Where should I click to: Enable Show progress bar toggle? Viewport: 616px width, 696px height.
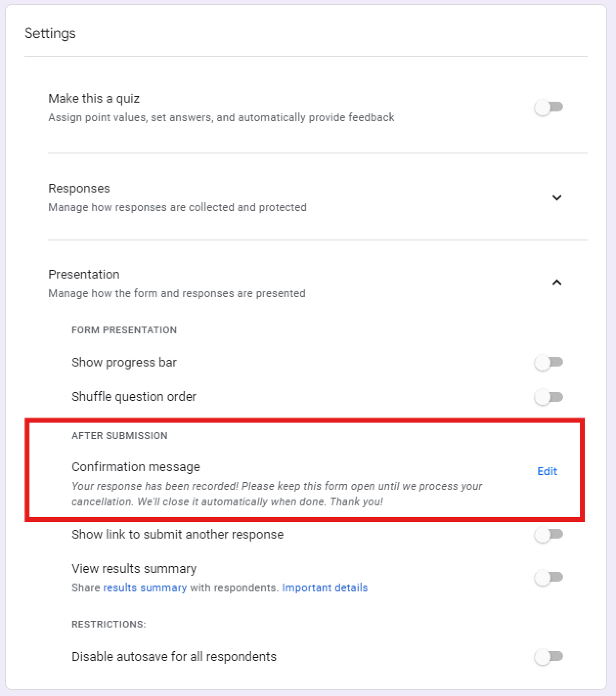(x=549, y=363)
